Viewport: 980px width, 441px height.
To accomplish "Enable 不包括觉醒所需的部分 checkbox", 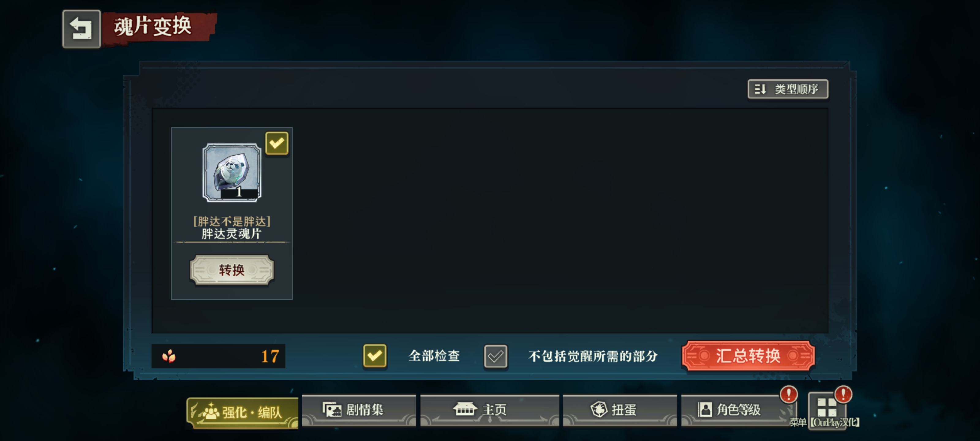I will [x=495, y=356].
